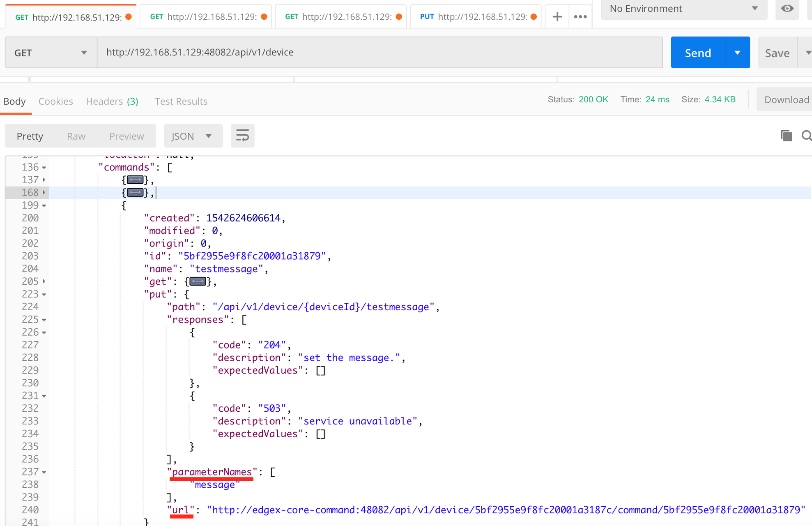
Task: Select the Cookies response tab
Action: click(56, 102)
